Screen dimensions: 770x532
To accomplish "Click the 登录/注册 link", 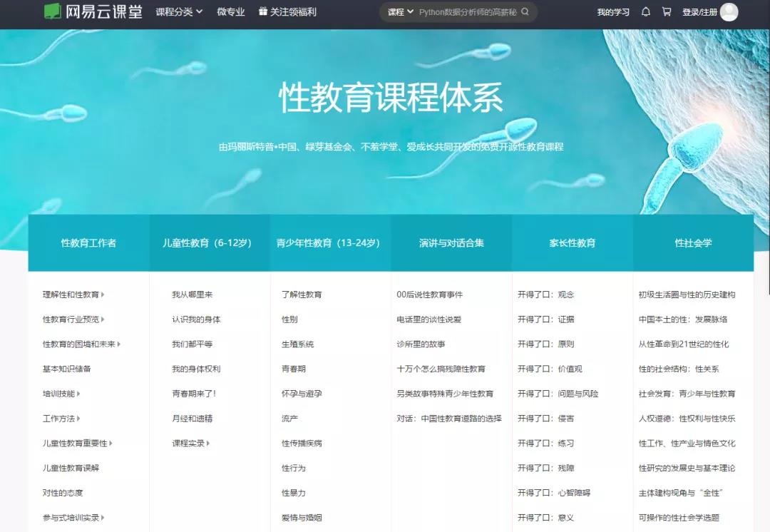I will pos(699,12).
